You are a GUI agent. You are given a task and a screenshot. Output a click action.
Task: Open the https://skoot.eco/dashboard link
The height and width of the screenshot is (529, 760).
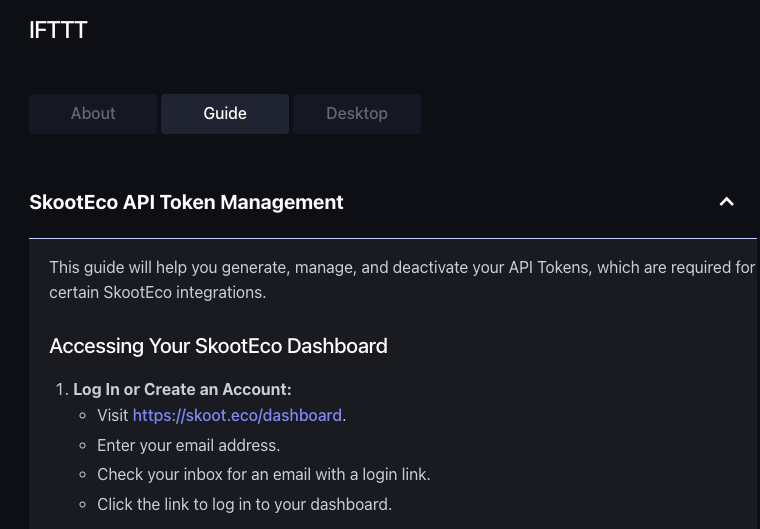pyautogui.click(x=237, y=415)
